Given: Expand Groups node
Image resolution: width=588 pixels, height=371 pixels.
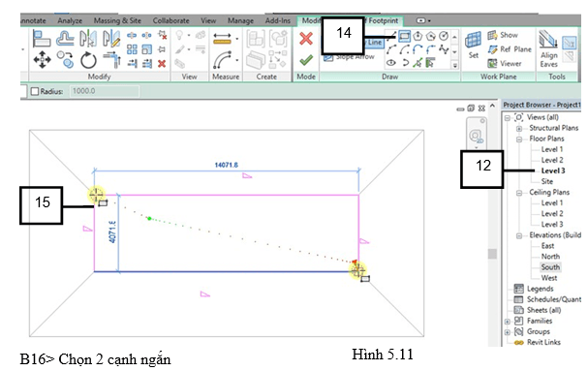Looking at the screenshot, I should pos(507,332).
